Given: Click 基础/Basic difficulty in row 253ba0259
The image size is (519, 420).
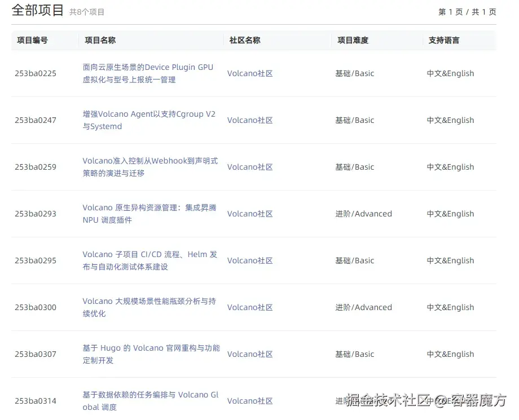Looking at the screenshot, I should coord(355,167).
